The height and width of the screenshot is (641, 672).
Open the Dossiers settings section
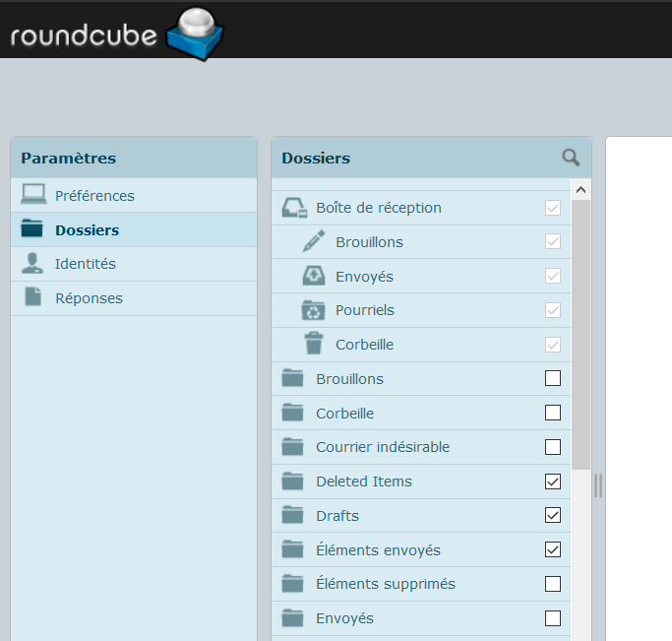(87, 230)
